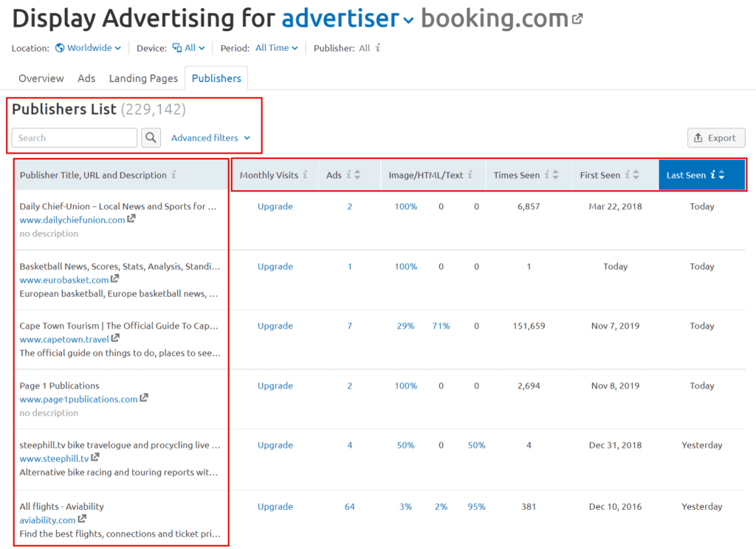Click 29% image share for Cape Town row

[x=405, y=326]
